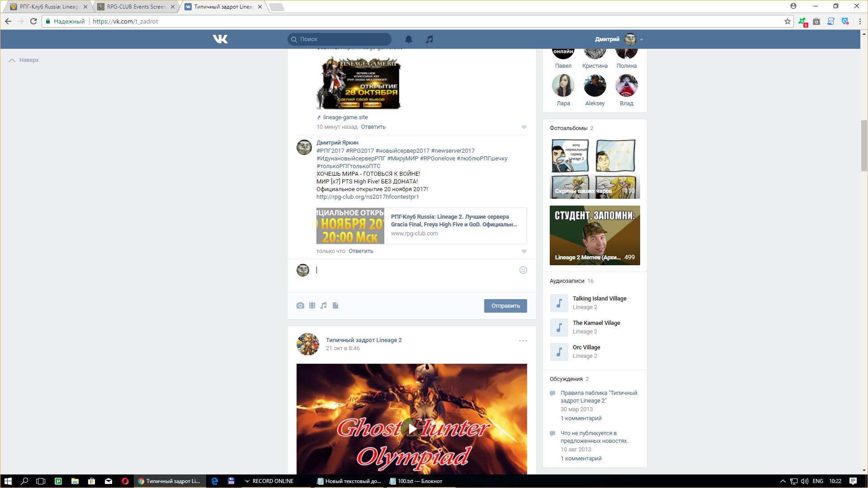The image size is (868, 488).
Task: Open the music player icon in header
Action: pos(429,39)
